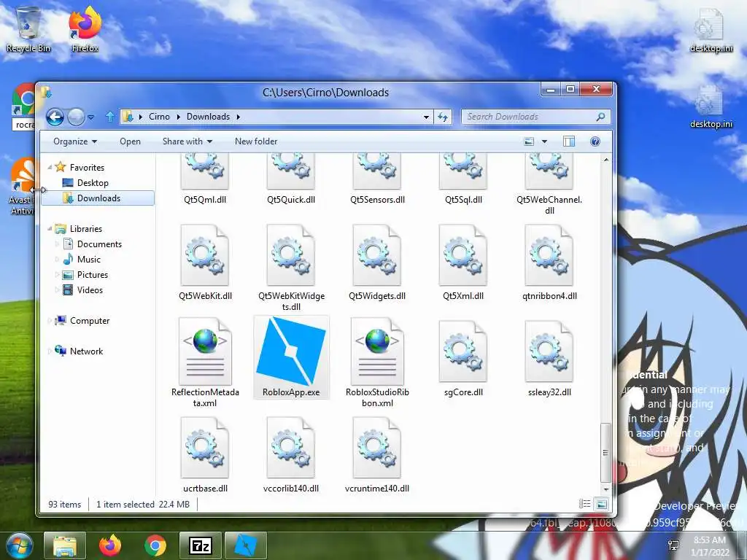Switch to large icons view in status bar
This screenshot has width=747, height=560.
coord(601,504)
